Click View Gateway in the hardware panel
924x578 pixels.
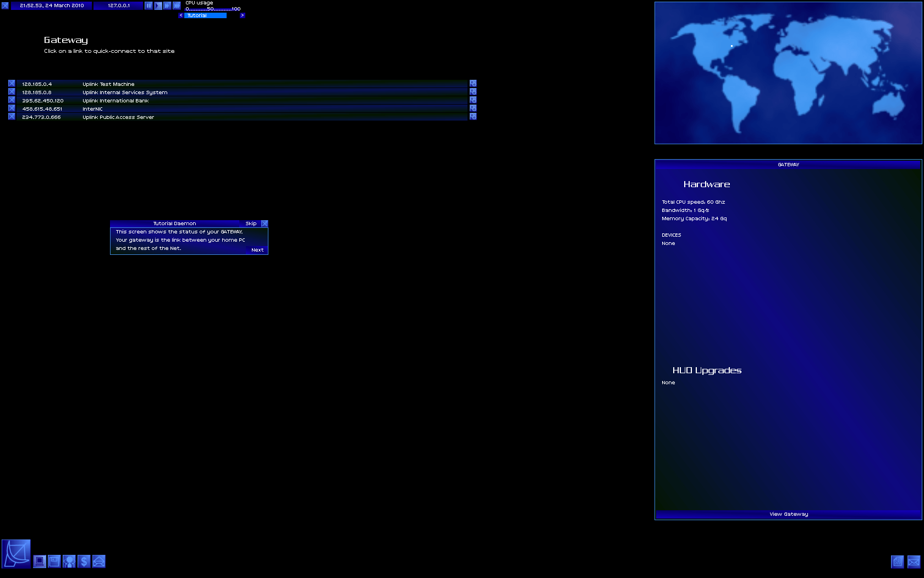(x=789, y=514)
